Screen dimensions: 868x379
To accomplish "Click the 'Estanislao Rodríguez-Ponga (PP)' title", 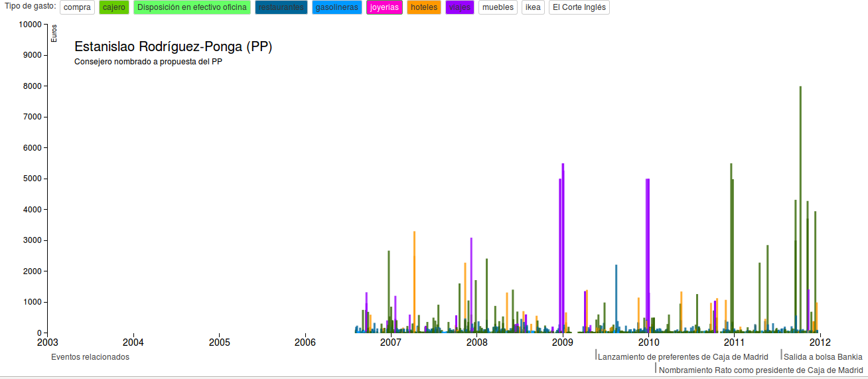I will pyautogui.click(x=173, y=47).
